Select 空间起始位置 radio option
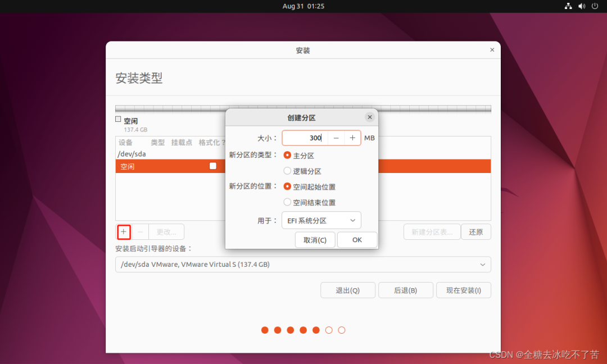The width and height of the screenshot is (607, 364). (288, 186)
